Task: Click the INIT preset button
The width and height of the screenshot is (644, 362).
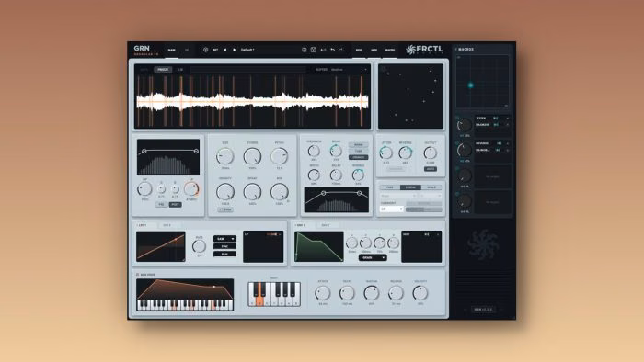Action: pos(215,50)
